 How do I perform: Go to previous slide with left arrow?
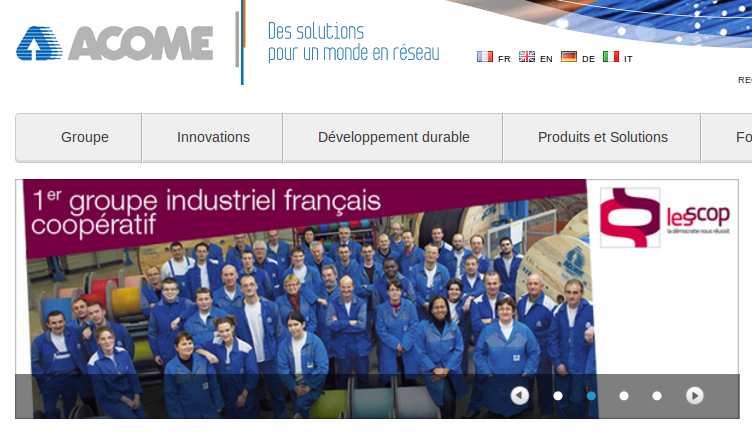click(x=520, y=396)
